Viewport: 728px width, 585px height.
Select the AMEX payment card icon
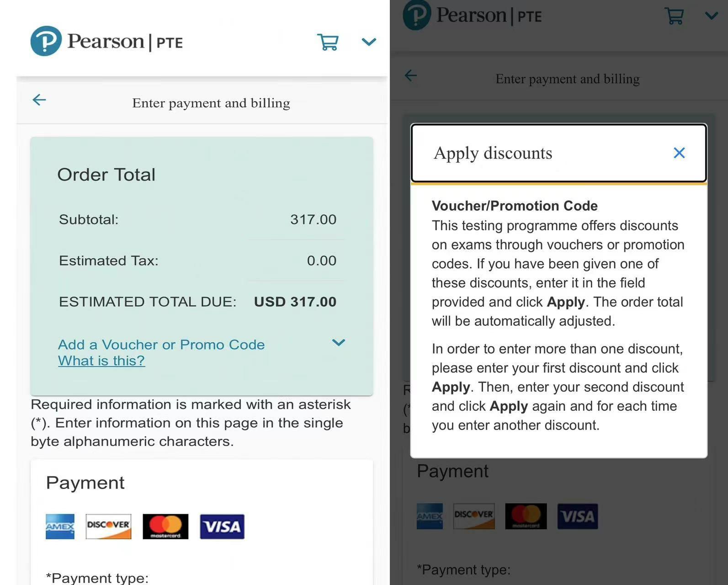(x=59, y=526)
